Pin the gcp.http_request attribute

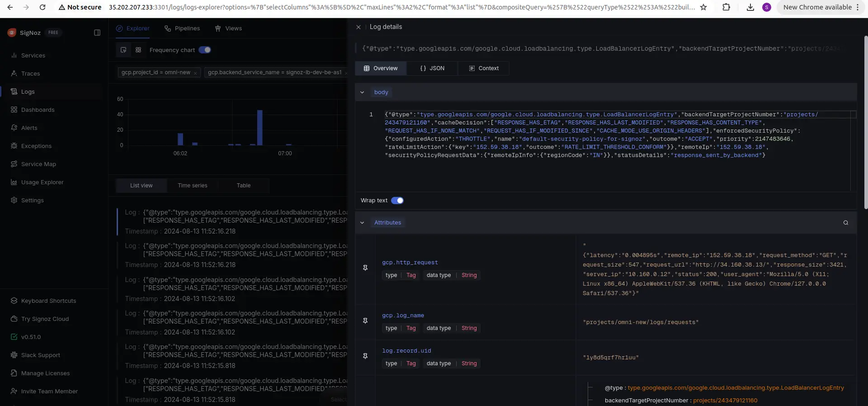coord(365,268)
